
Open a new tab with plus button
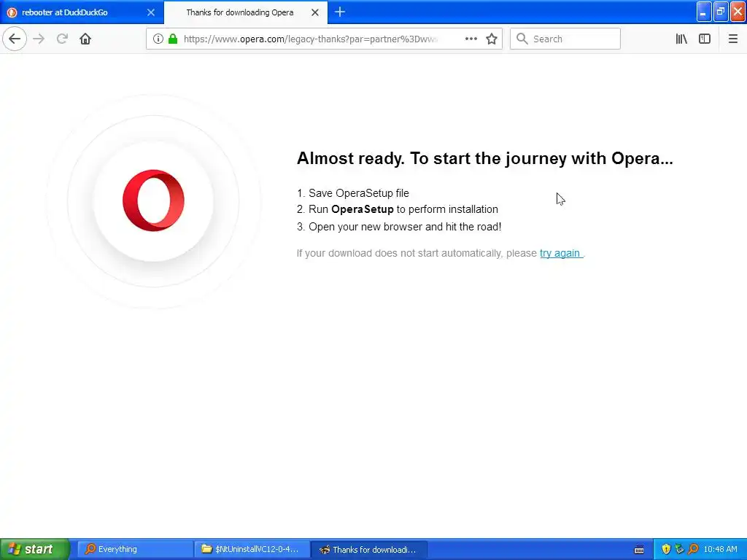click(340, 12)
